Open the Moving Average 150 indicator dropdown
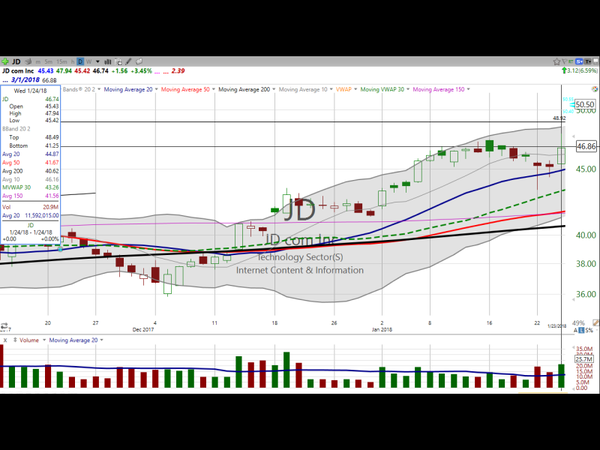 pos(468,90)
